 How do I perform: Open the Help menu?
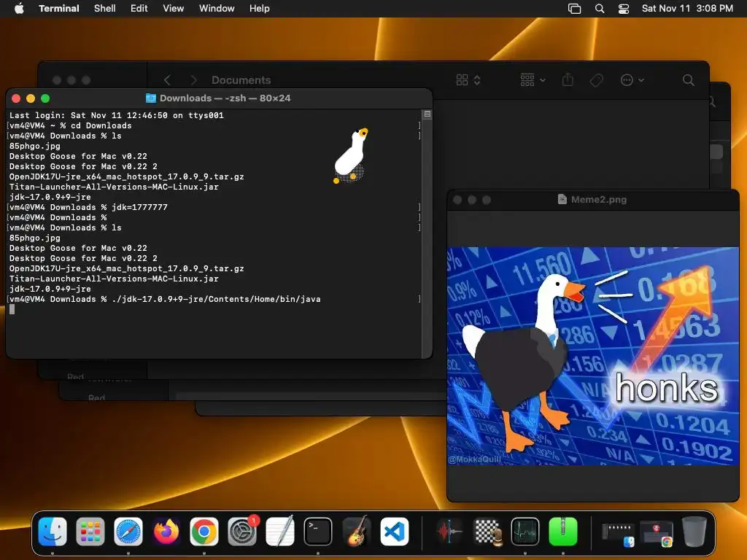point(260,8)
